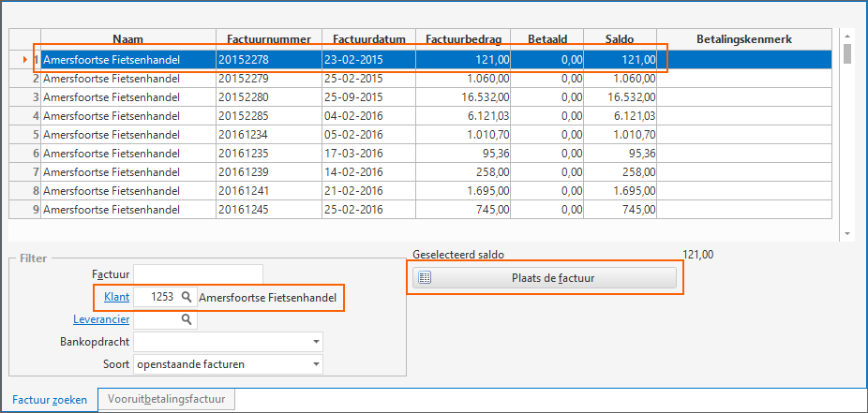
Task: Open the Leverancier link
Action: pos(101,319)
